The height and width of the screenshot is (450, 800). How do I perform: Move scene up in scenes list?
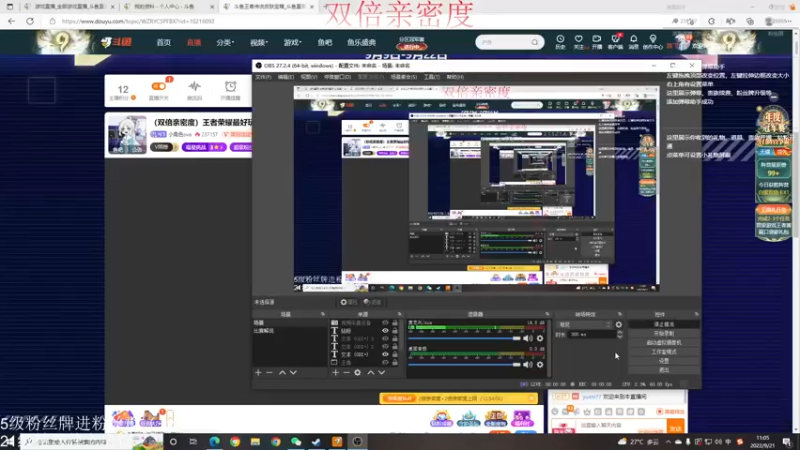pos(282,373)
